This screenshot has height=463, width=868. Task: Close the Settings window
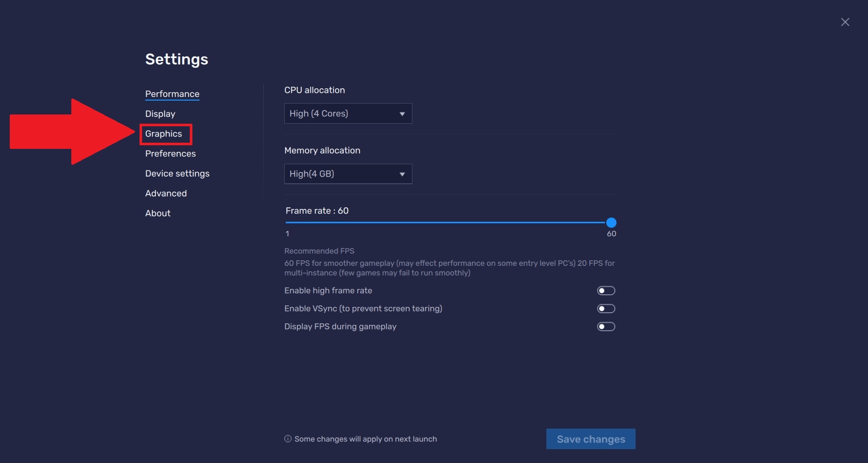pos(845,22)
